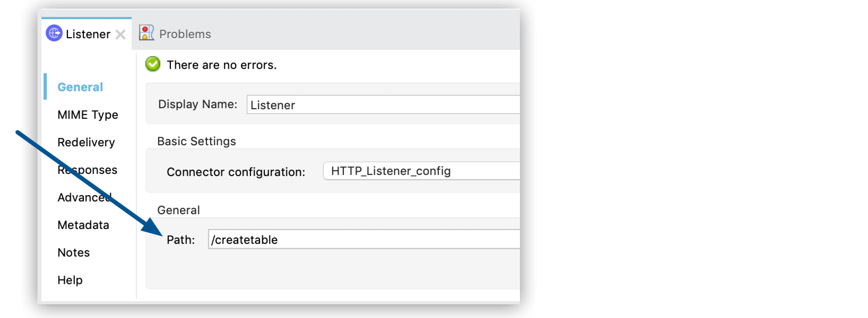Open the Redelivery settings section
Viewport: 868px width, 318px height.
click(x=86, y=142)
